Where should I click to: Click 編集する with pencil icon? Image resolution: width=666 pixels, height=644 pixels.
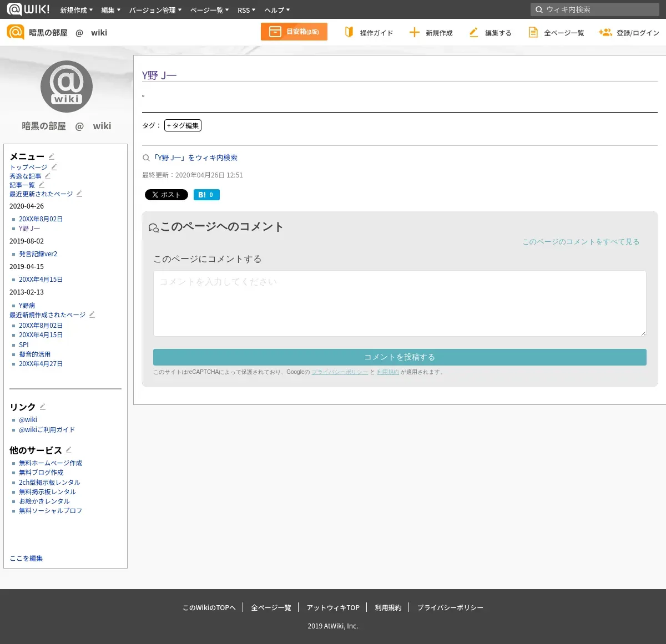point(490,33)
